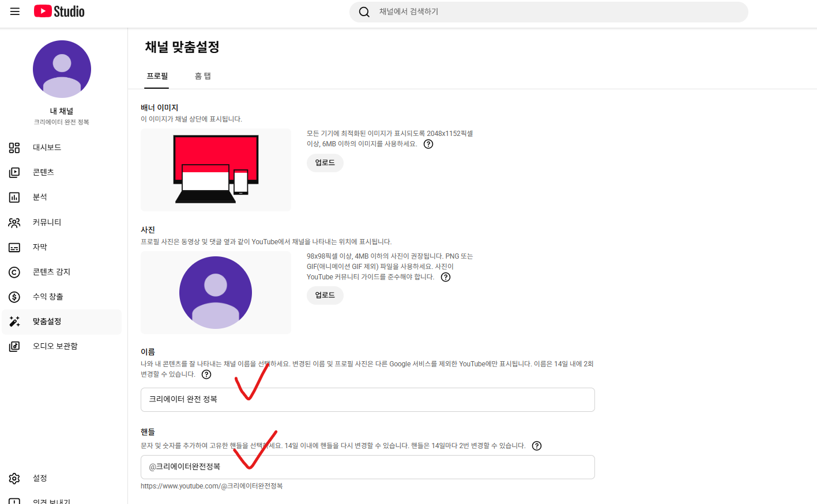Select the 프로필 tab

click(156, 75)
